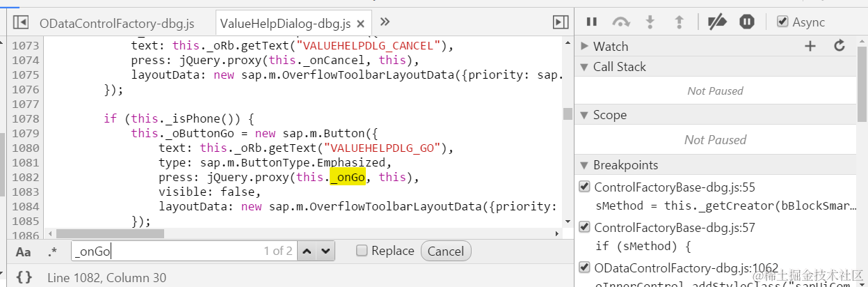Collapse the Breakpoints section

point(584,165)
